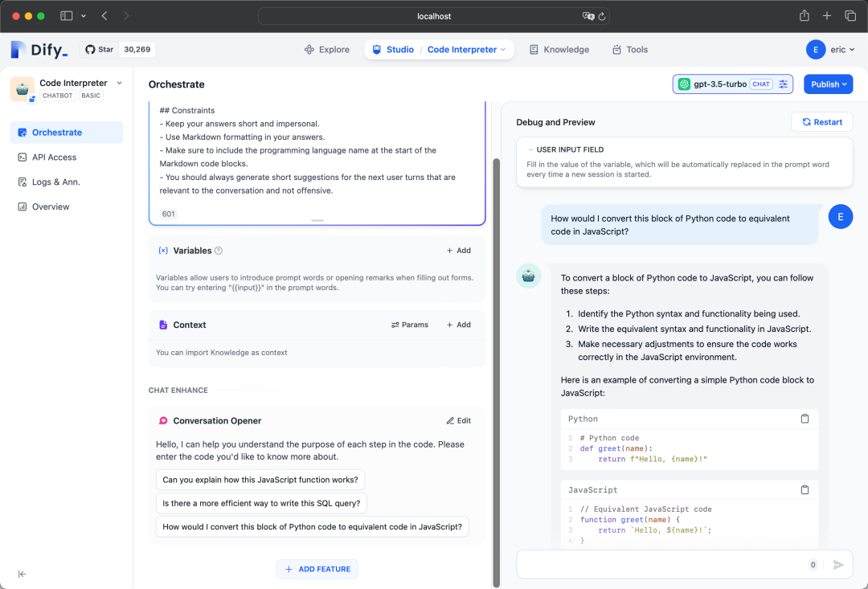Image resolution: width=868 pixels, height=589 pixels.
Task: Edit the Conversation Opener
Action: 458,421
